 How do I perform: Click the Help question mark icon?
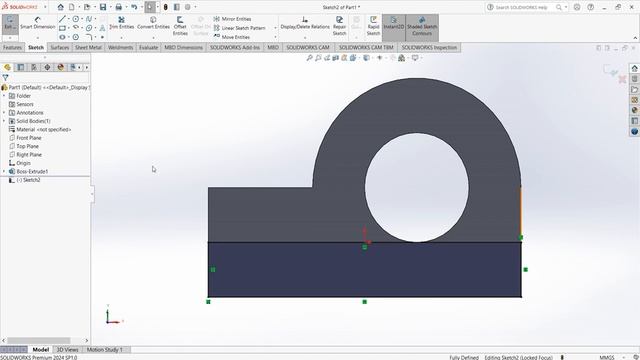590,7
